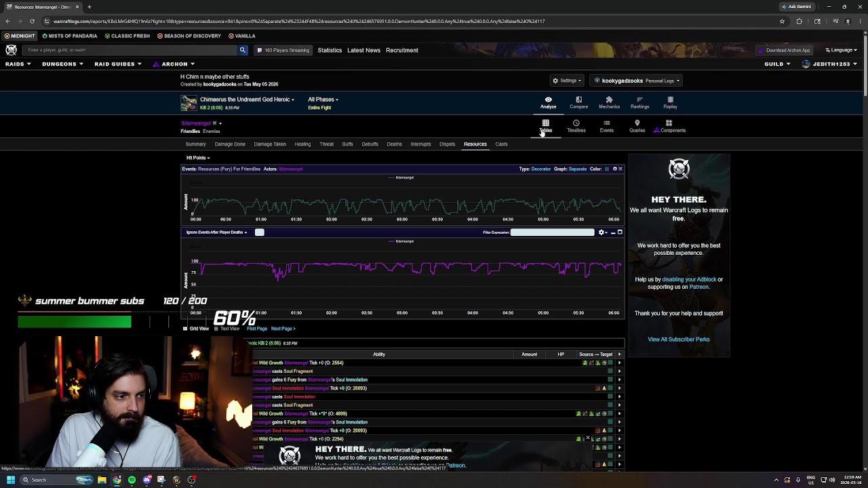Open the Summary tab
This screenshot has width=868, height=488.
(x=195, y=144)
